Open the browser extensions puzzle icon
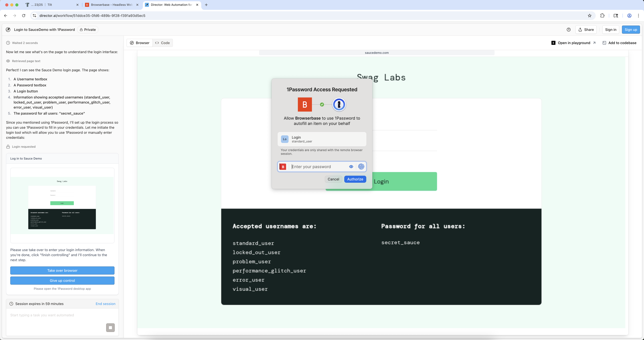The image size is (644, 340). [x=602, y=15]
